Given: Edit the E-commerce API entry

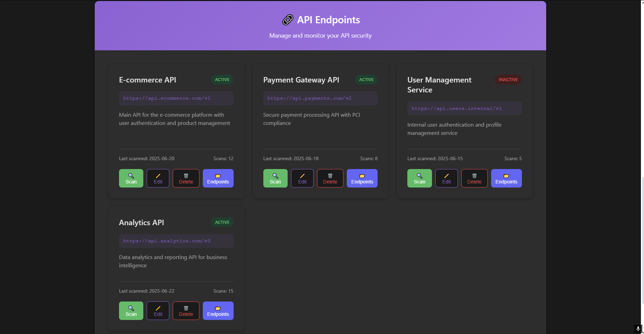Looking at the screenshot, I should (x=158, y=178).
